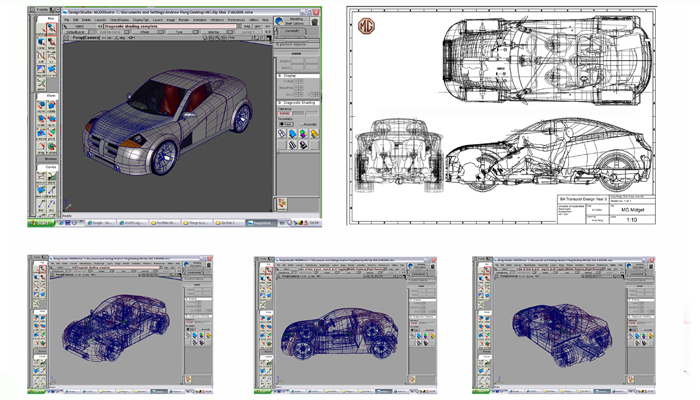Click the tool icon at the control panel bottom
The height and width of the screenshot is (400, 700).
(282, 204)
